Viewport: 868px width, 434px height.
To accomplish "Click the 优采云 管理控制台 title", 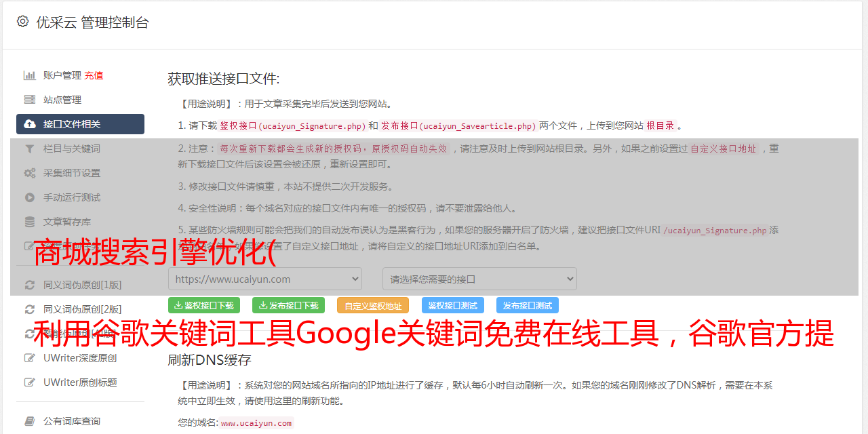I will (x=92, y=22).
